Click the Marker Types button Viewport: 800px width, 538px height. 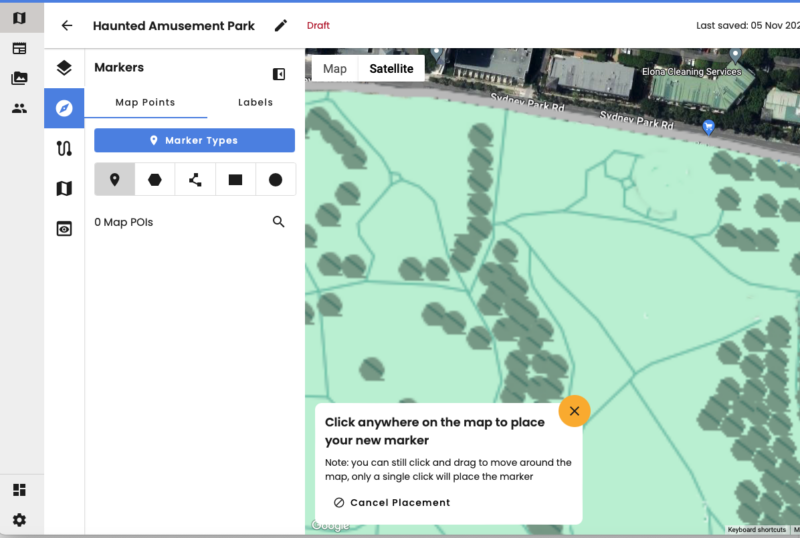tap(194, 140)
